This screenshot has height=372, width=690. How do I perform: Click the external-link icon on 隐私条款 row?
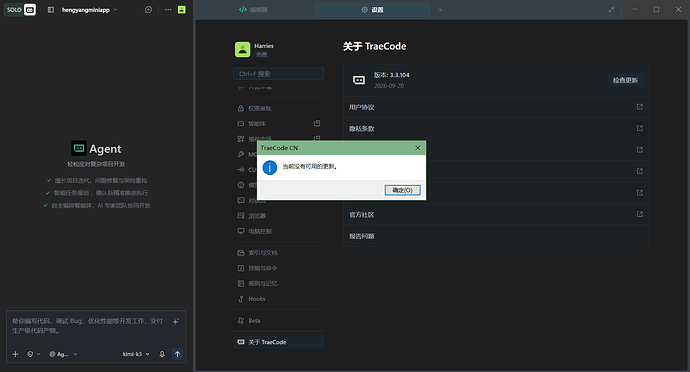click(x=640, y=128)
